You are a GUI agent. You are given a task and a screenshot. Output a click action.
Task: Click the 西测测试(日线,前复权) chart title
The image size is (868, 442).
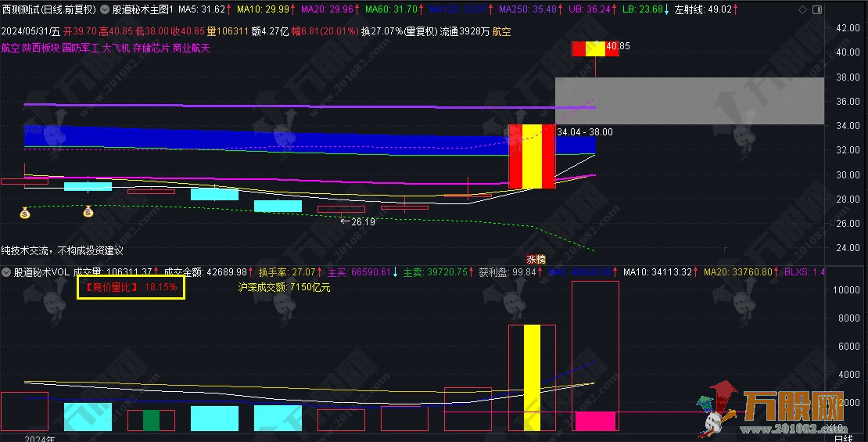point(48,9)
